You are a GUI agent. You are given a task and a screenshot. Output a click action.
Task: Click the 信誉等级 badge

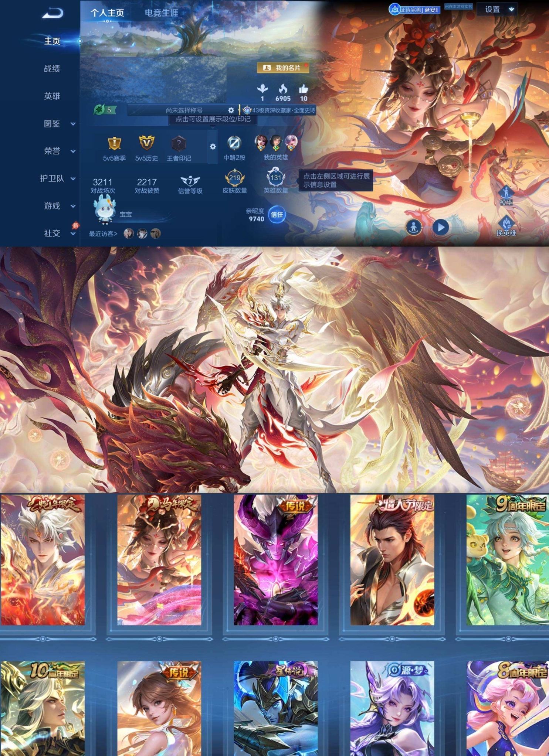click(x=190, y=184)
